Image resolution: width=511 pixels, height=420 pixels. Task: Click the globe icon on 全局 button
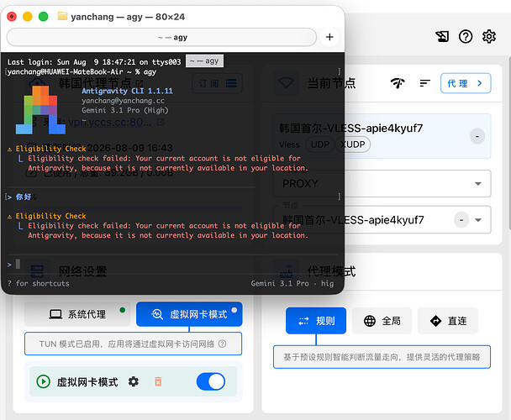(370, 321)
